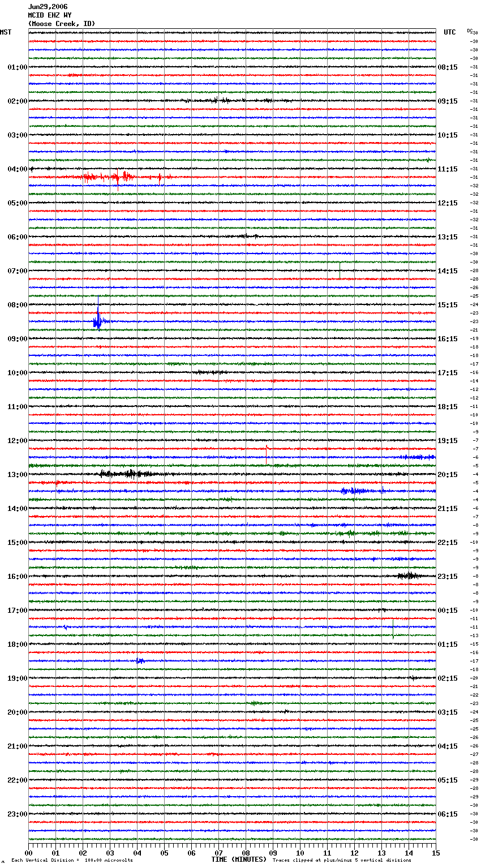
Task: Click the red spike below 12:00 row
Action: 267,454
